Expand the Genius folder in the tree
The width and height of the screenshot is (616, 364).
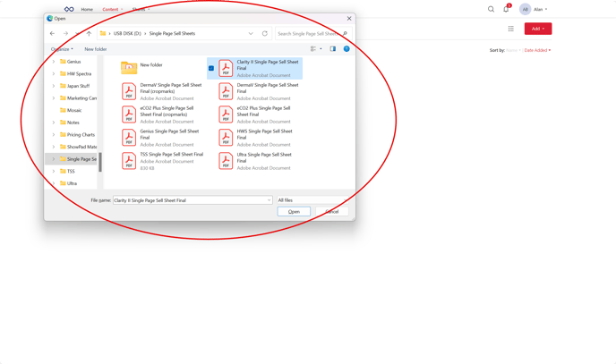tap(54, 62)
